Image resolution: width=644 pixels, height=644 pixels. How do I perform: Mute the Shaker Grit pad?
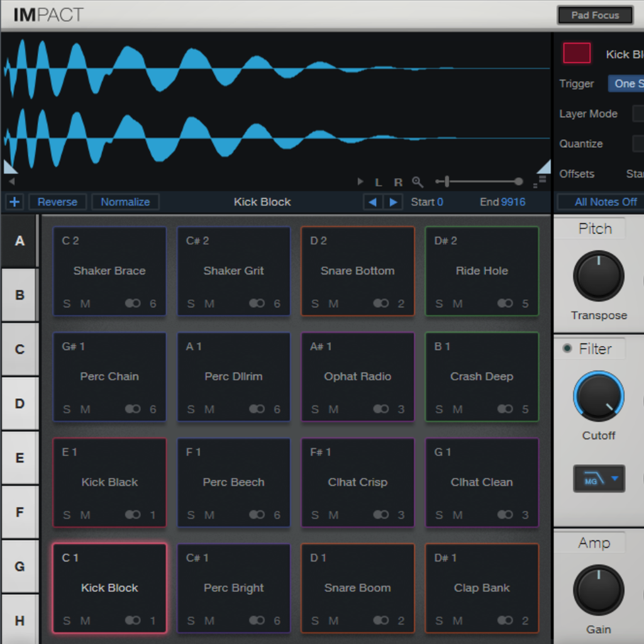(209, 304)
